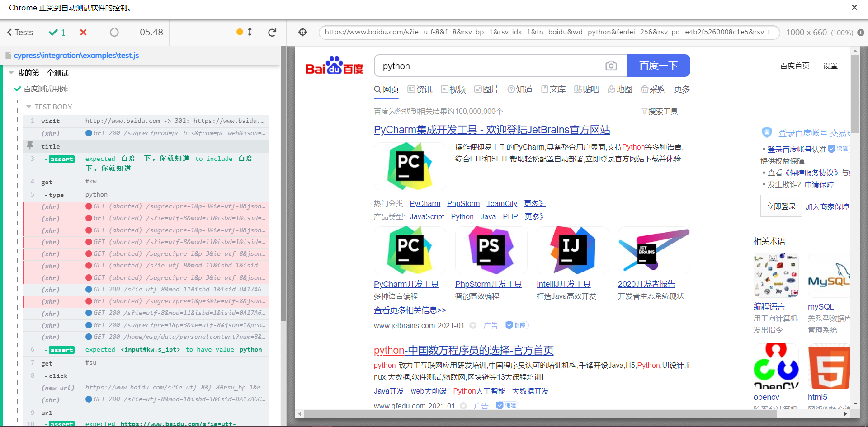Screen dimensions: 868x427
Task: Select the get #kw command
Action: 146,182
